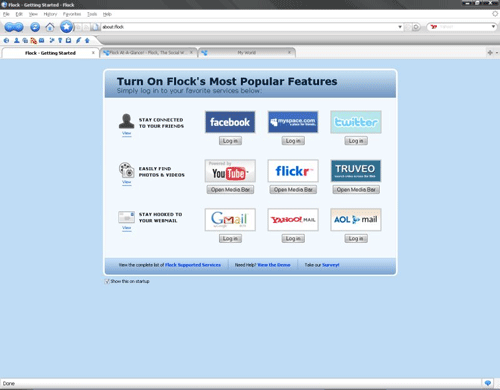This screenshot has width=500, height=390.
Task: Switch to Flock At-A-Glance tab
Action: click(x=149, y=53)
